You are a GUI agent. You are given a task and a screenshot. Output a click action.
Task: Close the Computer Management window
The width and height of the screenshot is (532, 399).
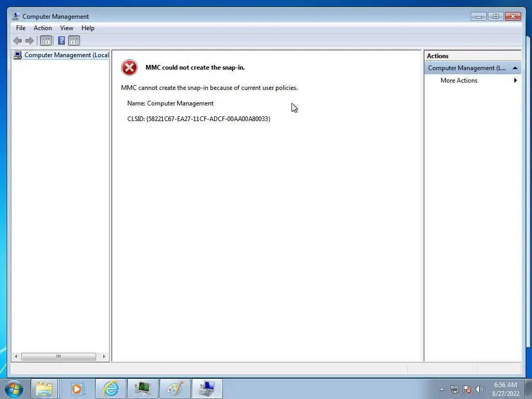pos(513,16)
